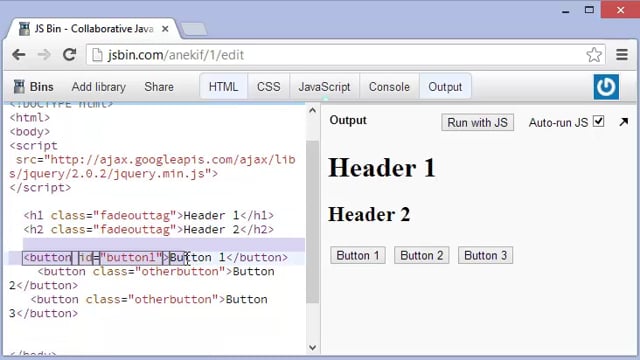Click the id="button1" attribute in code
The height and width of the screenshot is (360, 640).
pos(120,258)
